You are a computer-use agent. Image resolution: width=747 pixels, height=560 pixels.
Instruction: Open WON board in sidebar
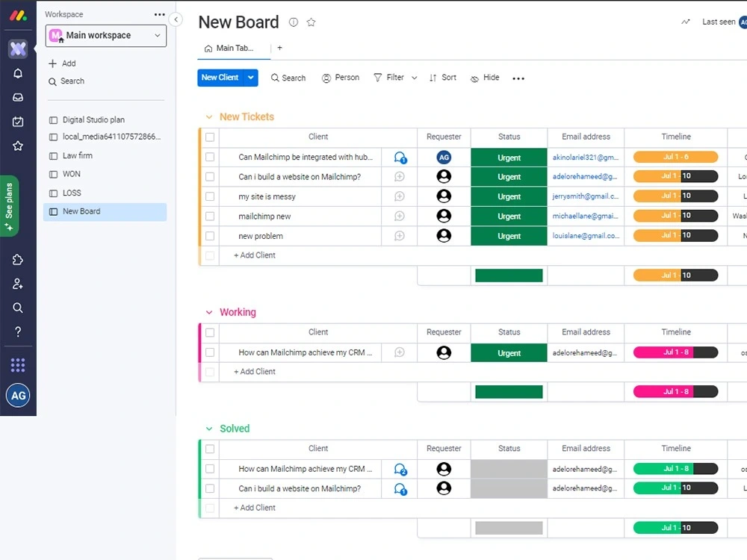[105, 174]
